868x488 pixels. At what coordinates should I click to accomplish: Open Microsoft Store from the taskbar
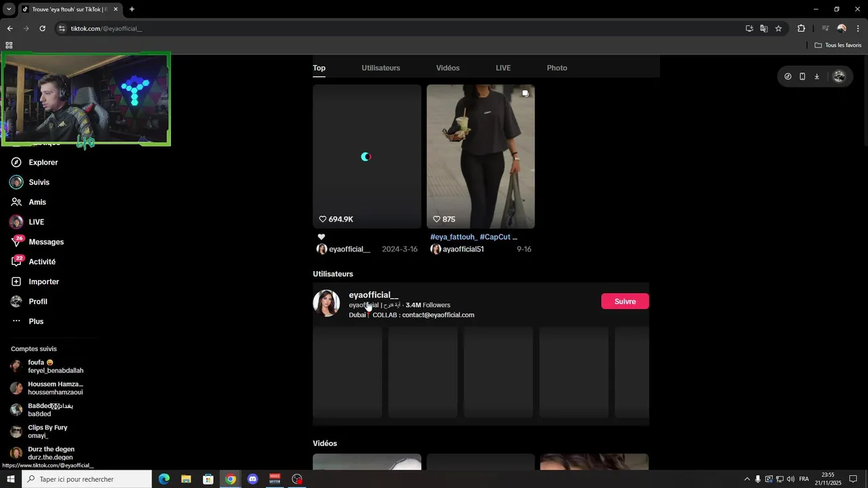208,479
